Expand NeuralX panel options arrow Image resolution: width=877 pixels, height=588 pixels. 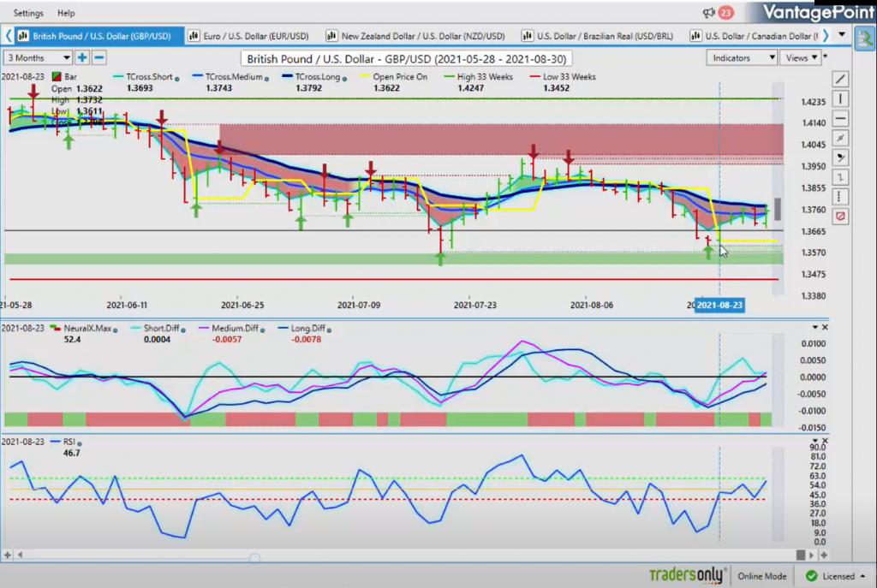815,327
